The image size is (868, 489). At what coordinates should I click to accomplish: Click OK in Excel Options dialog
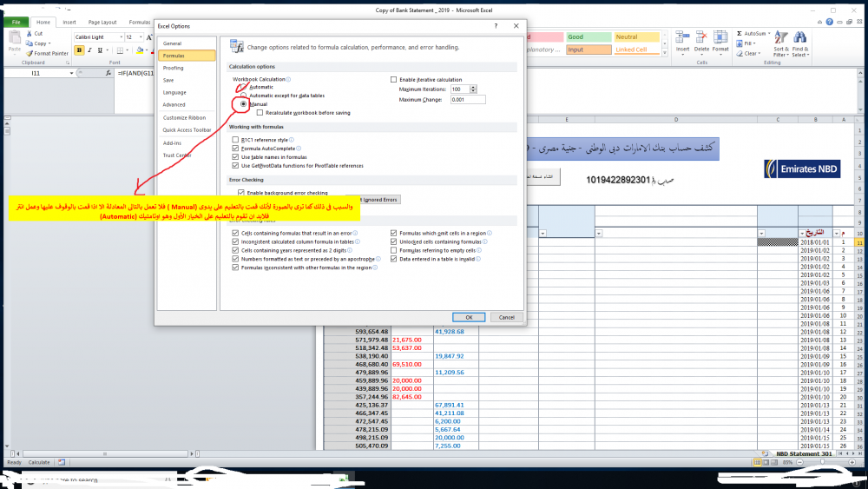(469, 317)
